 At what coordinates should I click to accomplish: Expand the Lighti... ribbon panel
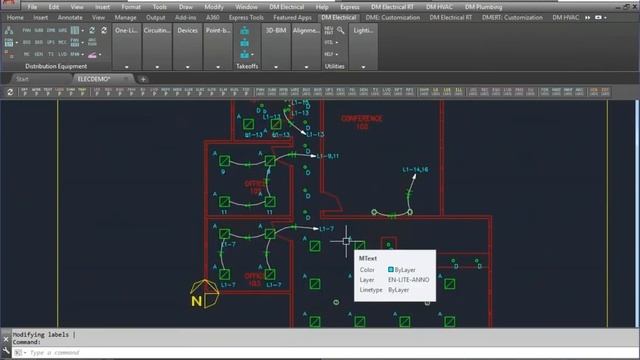tap(363, 67)
